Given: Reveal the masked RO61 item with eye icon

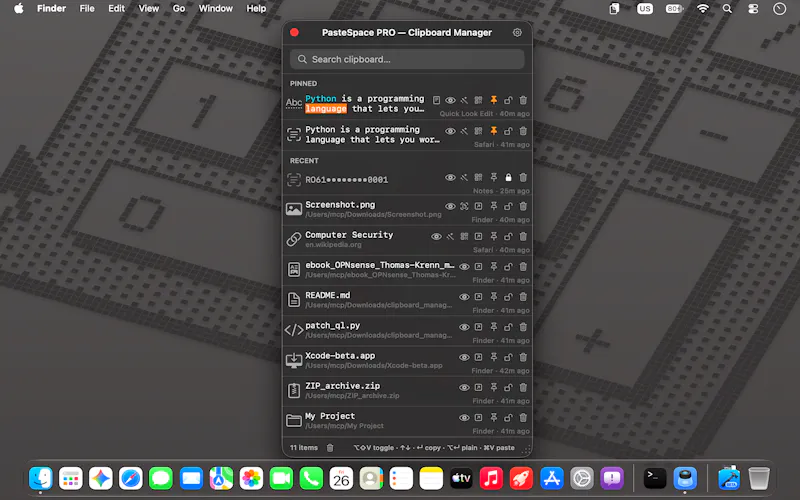Looking at the screenshot, I should (450, 178).
